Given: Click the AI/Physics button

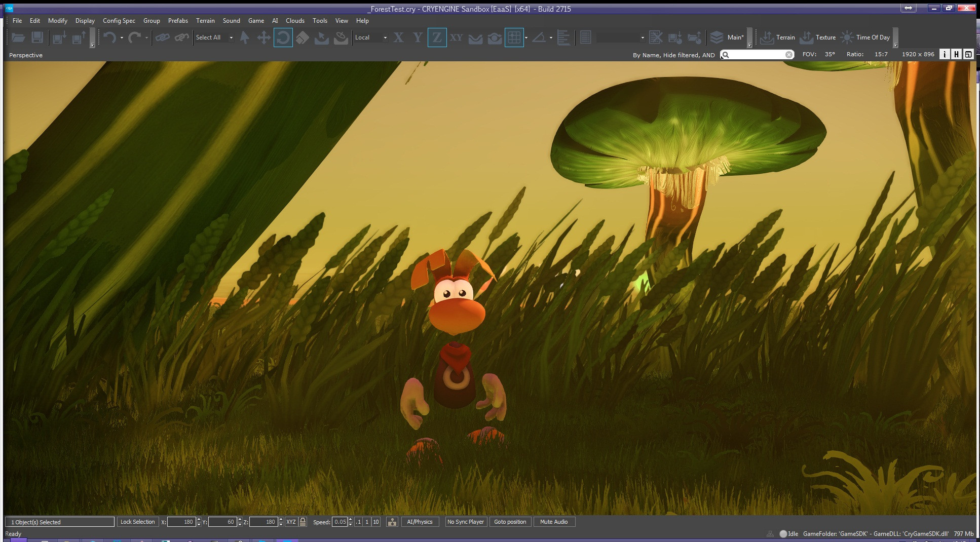Looking at the screenshot, I should click(420, 522).
